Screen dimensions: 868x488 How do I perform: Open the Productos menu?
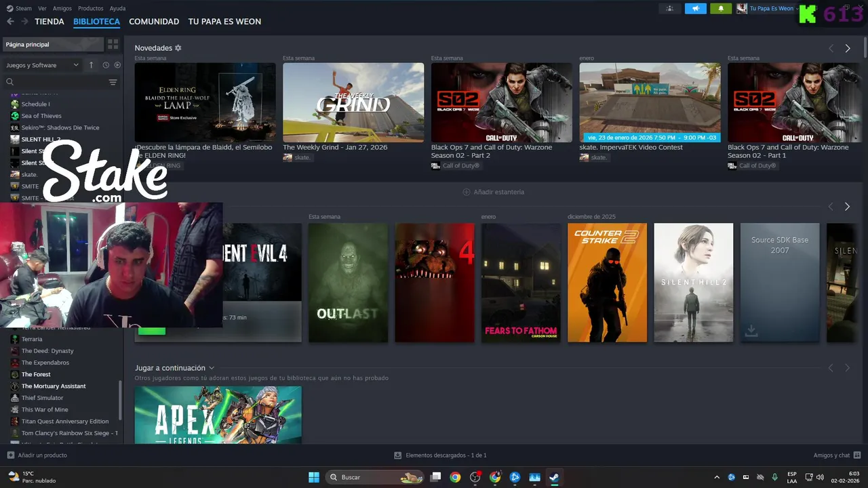click(x=91, y=9)
